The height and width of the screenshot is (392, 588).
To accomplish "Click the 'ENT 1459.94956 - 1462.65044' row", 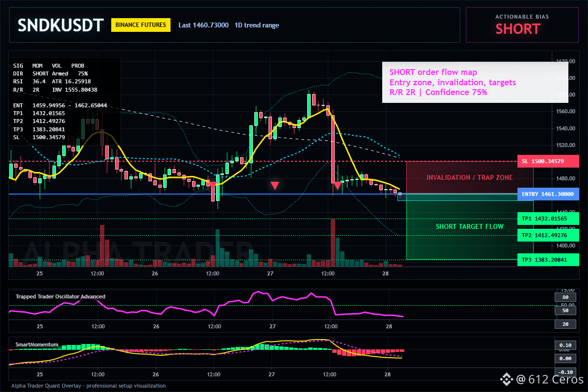I will [x=60, y=105].
